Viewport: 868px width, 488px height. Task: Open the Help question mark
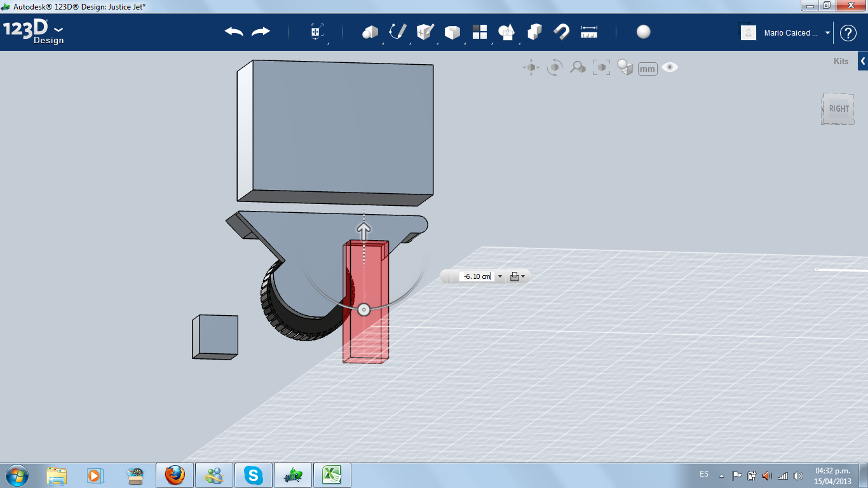click(848, 33)
